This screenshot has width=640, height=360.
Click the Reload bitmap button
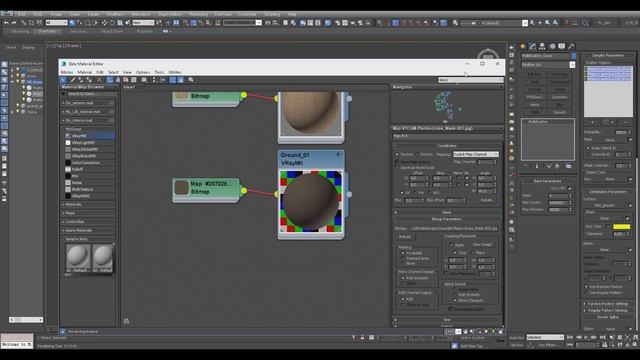pyautogui.click(x=405, y=237)
